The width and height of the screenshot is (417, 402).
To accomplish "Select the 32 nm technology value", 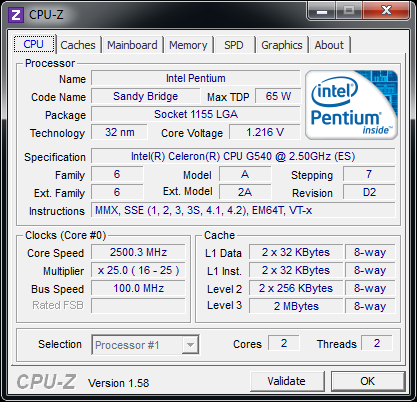I will [119, 132].
